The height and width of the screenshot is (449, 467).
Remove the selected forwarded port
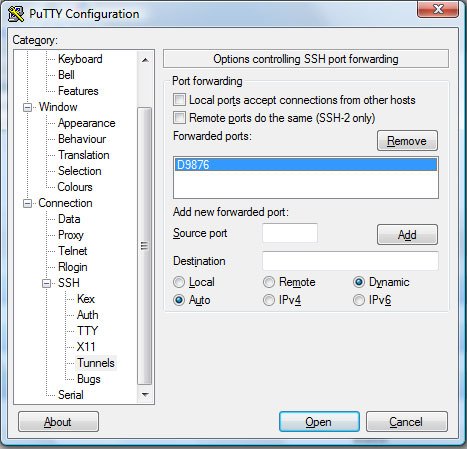[x=407, y=141]
